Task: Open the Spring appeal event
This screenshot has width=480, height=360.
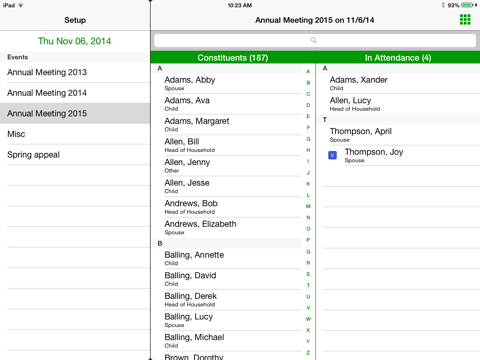Action: 75,155
